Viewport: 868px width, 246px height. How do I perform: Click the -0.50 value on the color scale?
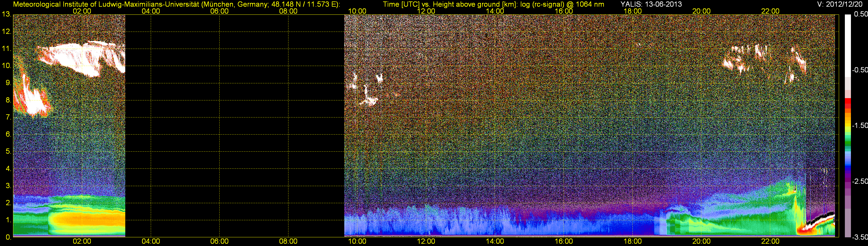pos(860,70)
